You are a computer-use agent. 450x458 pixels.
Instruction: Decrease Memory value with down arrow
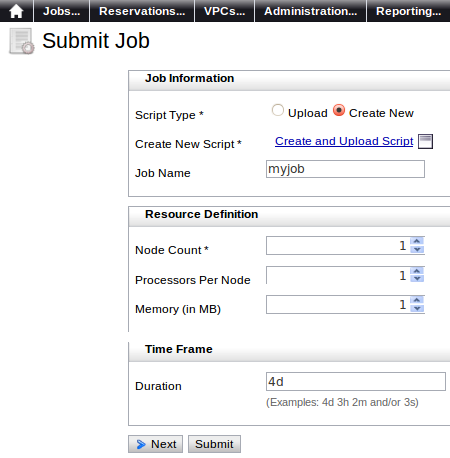(x=417, y=308)
